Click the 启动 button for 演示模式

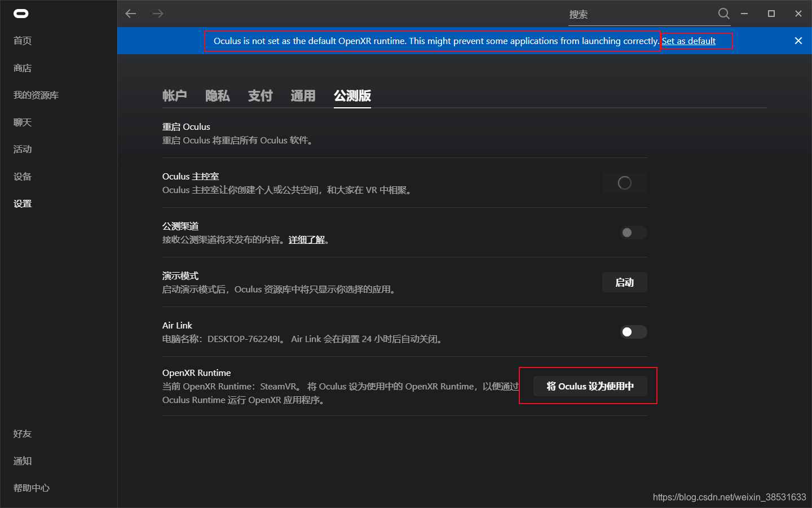click(x=625, y=282)
